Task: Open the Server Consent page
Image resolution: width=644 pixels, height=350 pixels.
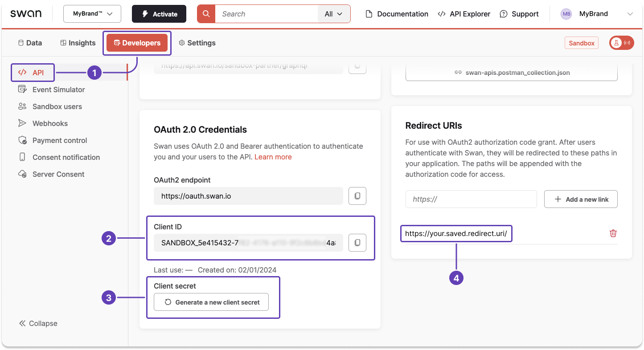Action: click(58, 174)
